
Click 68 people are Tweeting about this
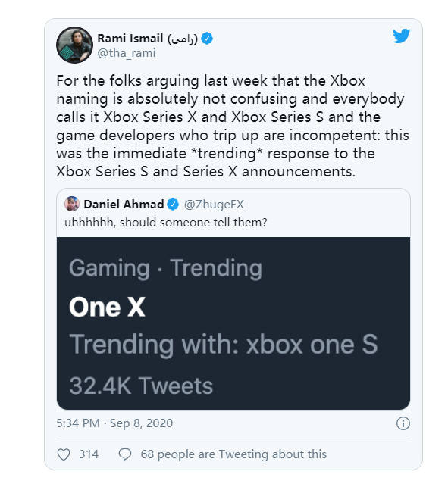[x=233, y=454]
